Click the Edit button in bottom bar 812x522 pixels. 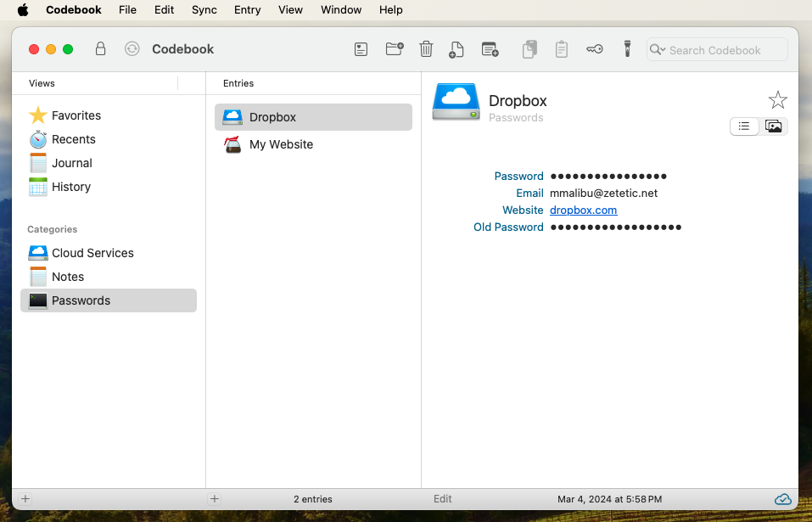coord(442,499)
